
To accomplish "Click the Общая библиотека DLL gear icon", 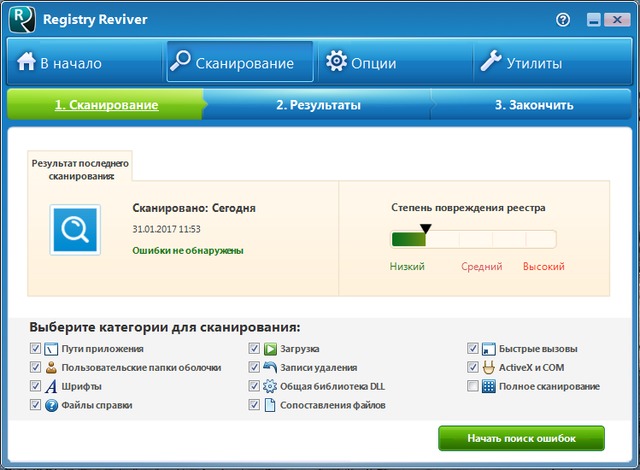I will 270,386.
